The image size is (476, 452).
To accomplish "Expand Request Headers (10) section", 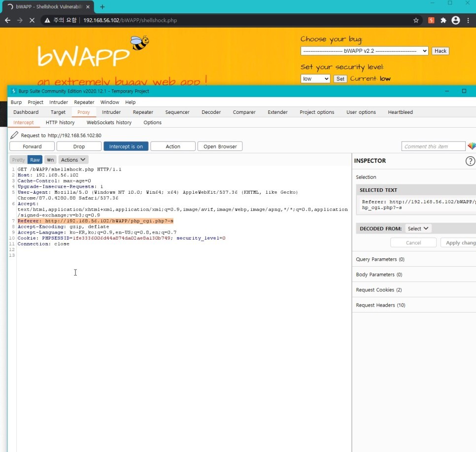I will coord(414,305).
